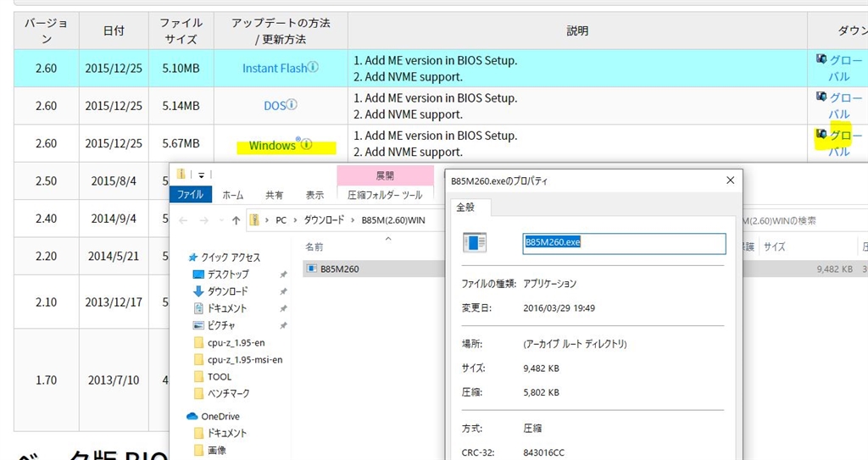
Task: Open 画像 folder under OneDrive
Action: (217, 450)
